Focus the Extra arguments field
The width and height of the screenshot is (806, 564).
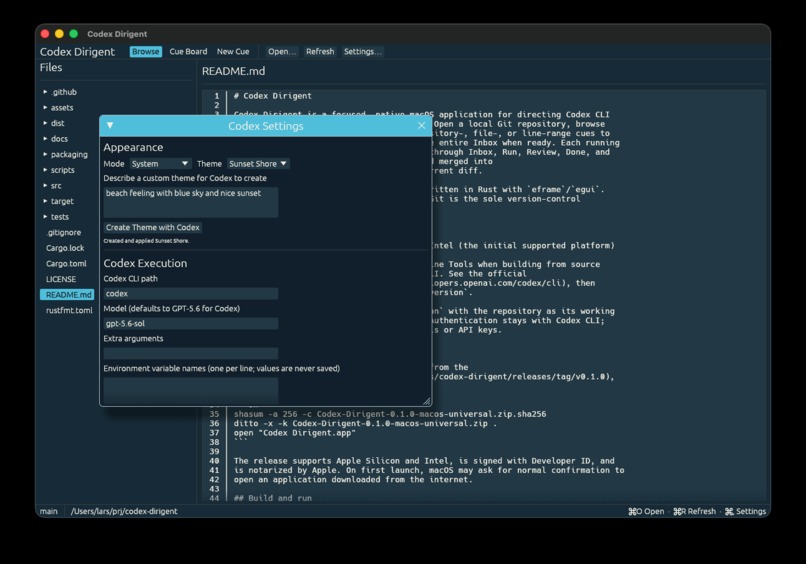(x=191, y=353)
